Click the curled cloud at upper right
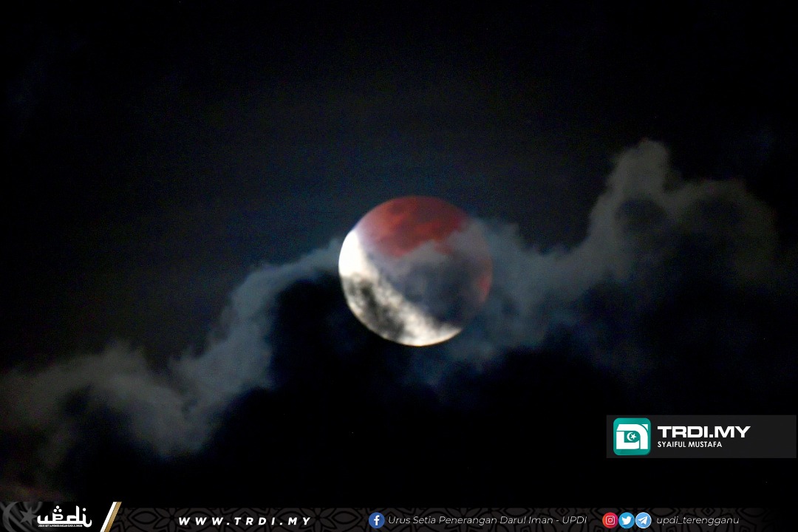798x532 pixels. [643, 185]
